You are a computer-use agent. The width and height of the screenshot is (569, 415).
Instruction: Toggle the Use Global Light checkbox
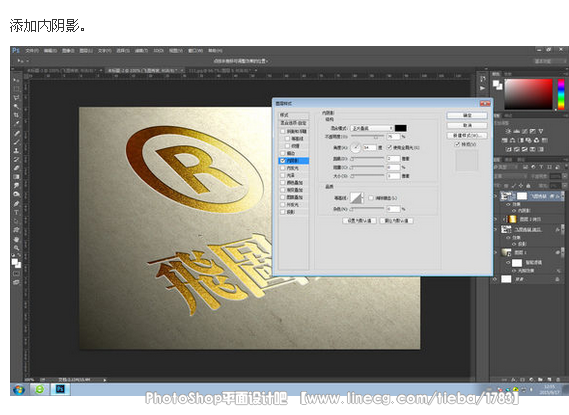click(x=390, y=147)
